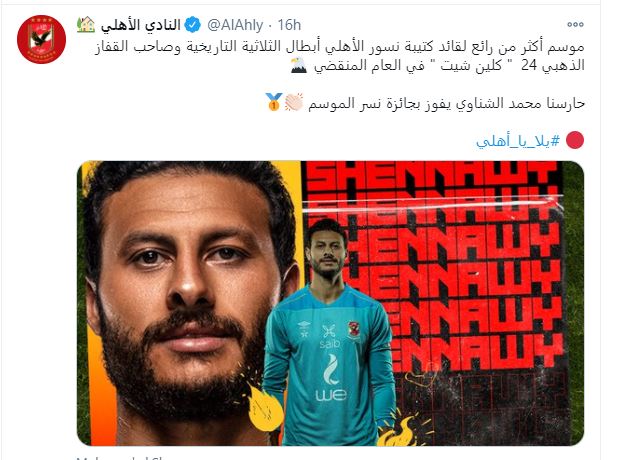Screen dimensions: 619x460
Task: Click the top SHENNAWY red text banner
Action: click(432, 178)
